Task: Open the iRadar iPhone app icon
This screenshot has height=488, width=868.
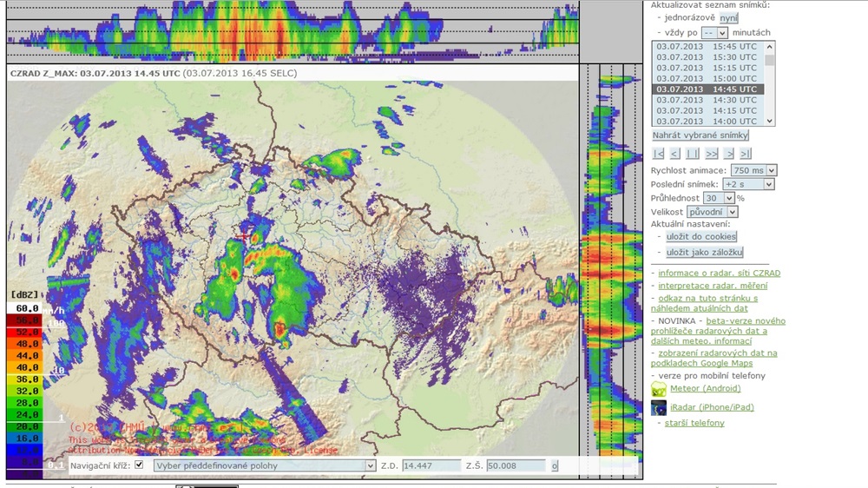Action: pyautogui.click(x=658, y=408)
